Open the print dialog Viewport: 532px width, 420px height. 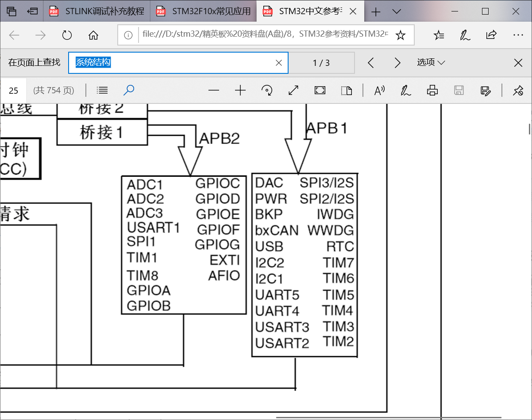click(432, 90)
